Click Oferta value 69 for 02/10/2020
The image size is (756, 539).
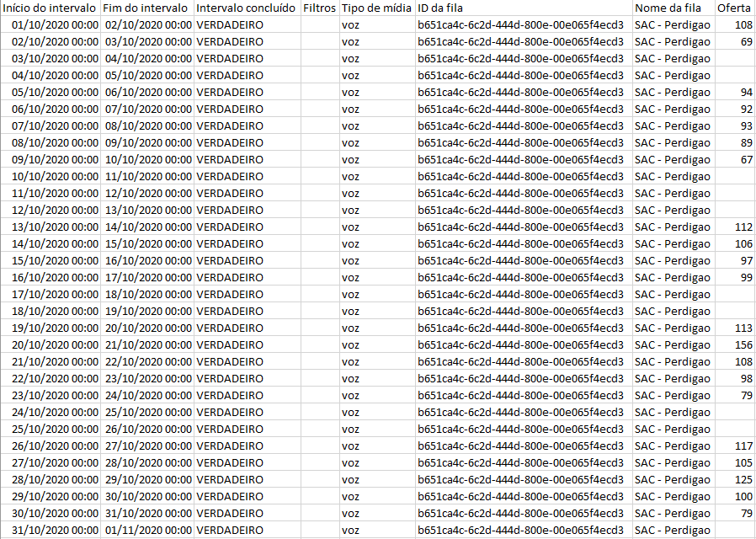tap(735, 42)
